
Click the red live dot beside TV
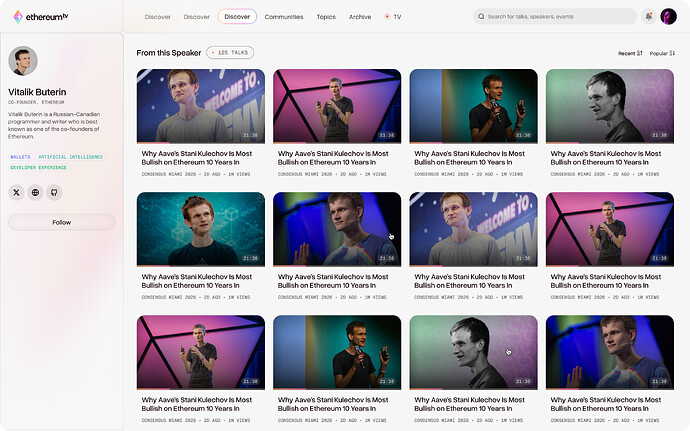click(387, 17)
